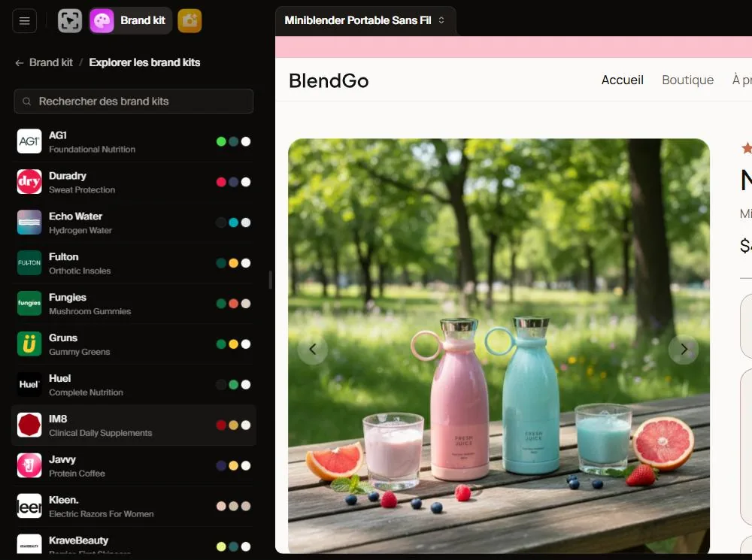The image size is (752, 560).
Task: Select the AG1 color palette swatches
Action: (234, 141)
